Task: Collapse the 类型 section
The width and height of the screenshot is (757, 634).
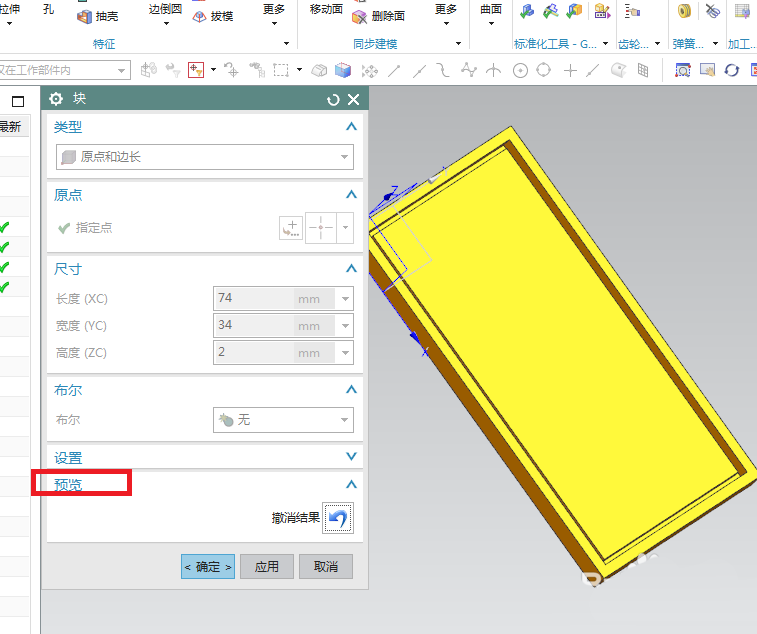Action: click(351, 127)
